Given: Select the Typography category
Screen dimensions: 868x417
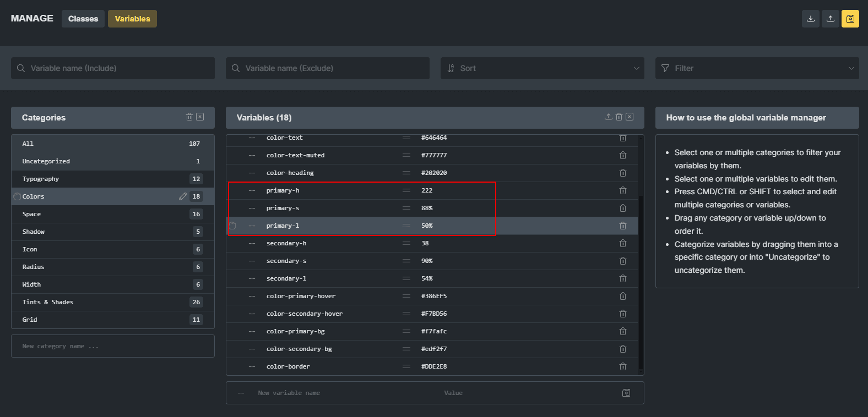Looking at the screenshot, I should [41, 179].
